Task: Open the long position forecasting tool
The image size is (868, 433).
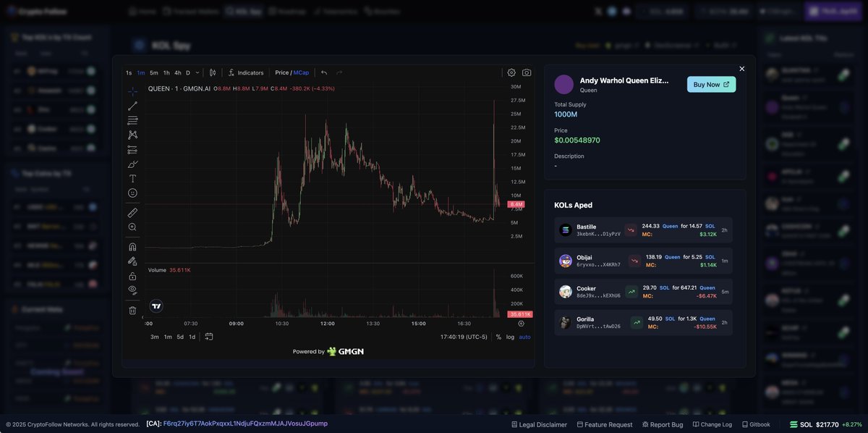Action: coord(132,150)
